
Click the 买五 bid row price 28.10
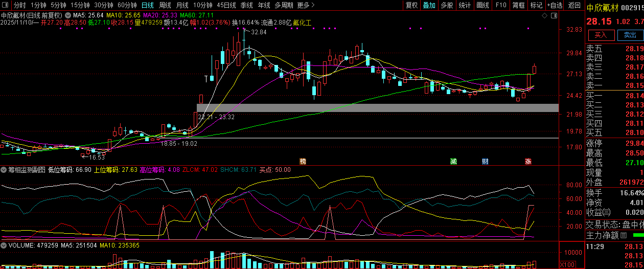coord(634,132)
